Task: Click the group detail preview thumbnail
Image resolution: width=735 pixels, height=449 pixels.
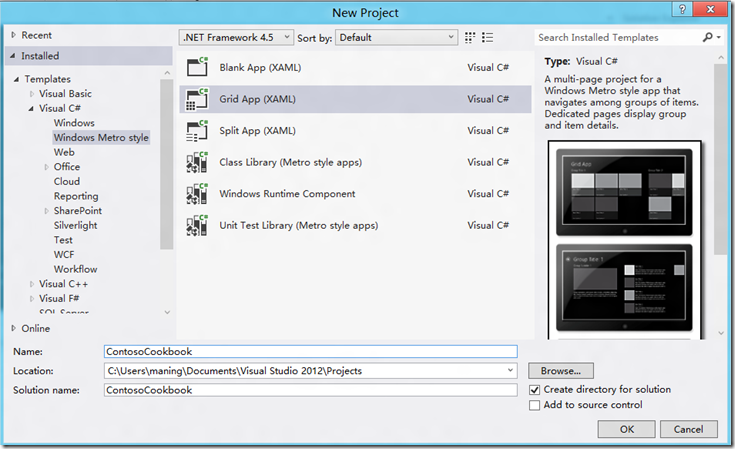Action: (624, 288)
